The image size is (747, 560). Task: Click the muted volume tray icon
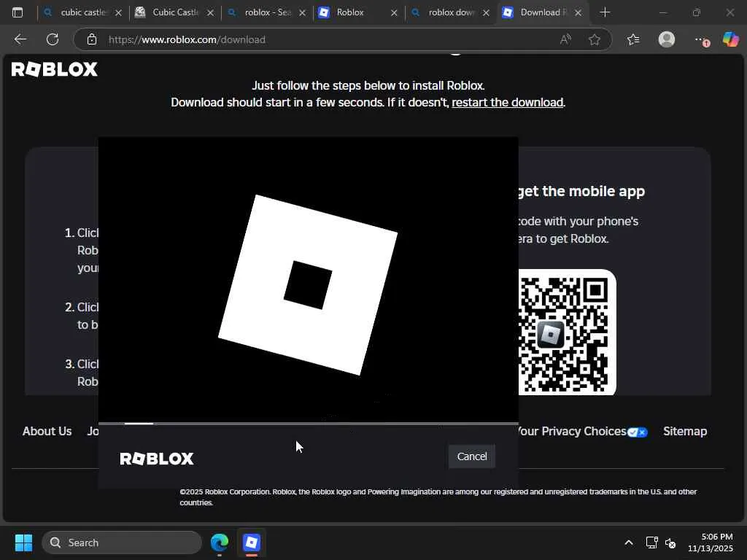click(x=670, y=542)
